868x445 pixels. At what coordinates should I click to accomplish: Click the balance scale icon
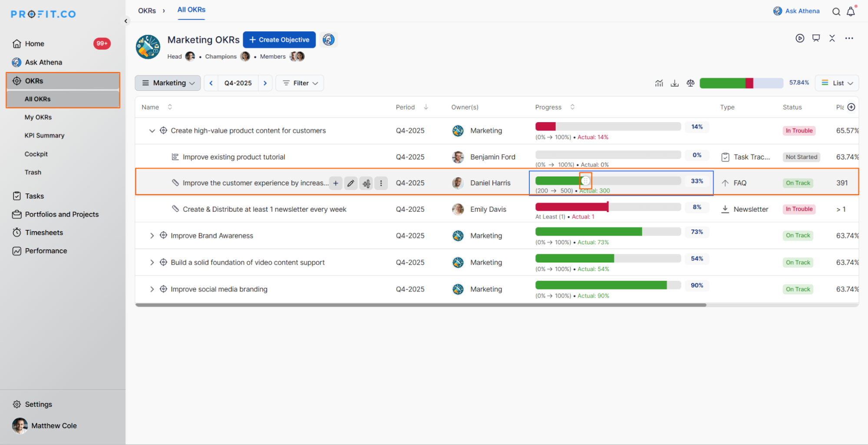(x=690, y=83)
